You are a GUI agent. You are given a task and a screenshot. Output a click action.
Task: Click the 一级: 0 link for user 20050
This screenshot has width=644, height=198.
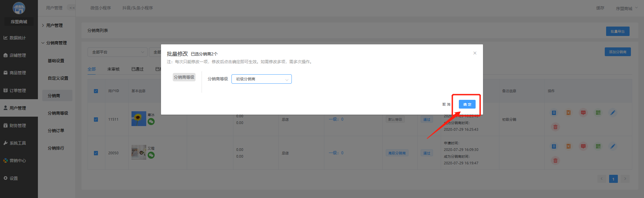[336, 153]
